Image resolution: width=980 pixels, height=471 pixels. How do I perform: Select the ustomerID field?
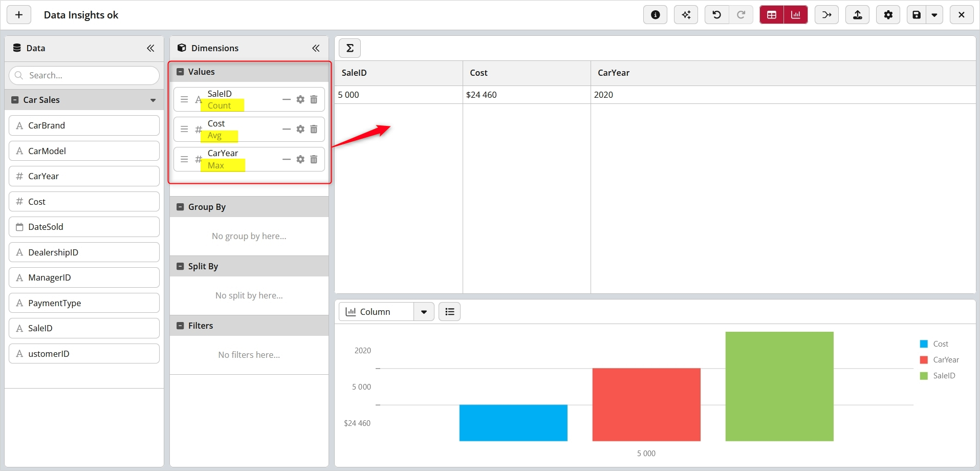(x=84, y=354)
